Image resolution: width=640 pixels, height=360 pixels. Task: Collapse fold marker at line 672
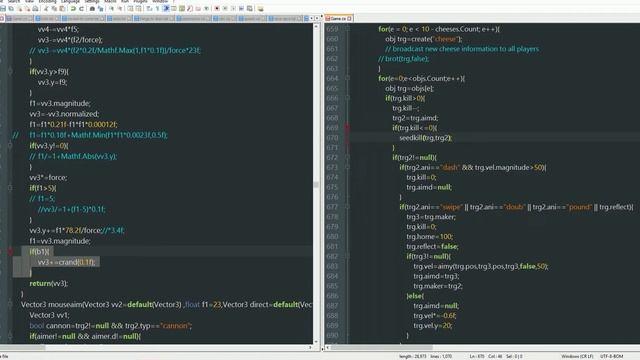pos(347,158)
